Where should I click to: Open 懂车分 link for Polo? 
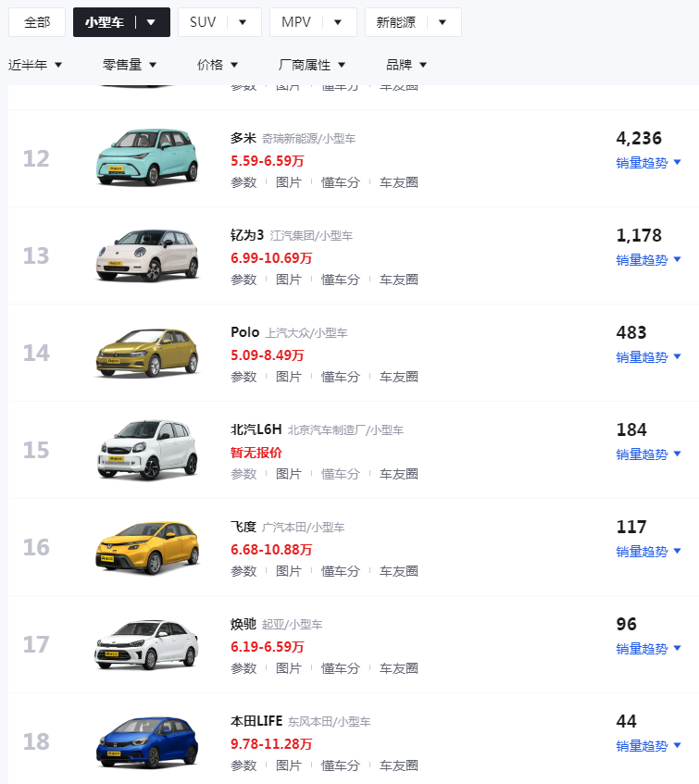pyautogui.click(x=340, y=377)
